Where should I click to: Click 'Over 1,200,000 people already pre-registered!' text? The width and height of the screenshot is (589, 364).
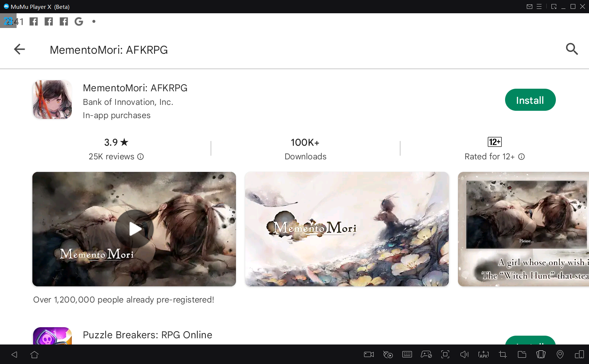pyautogui.click(x=124, y=300)
